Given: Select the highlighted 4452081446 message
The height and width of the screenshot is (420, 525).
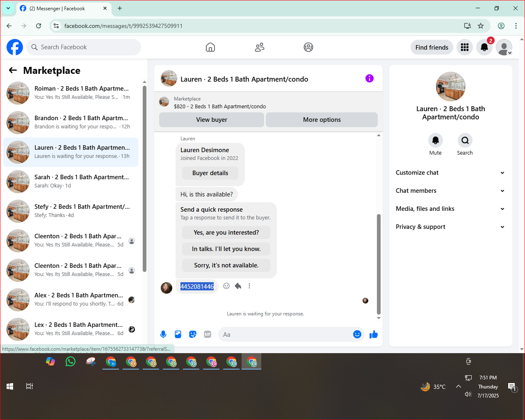Looking at the screenshot, I should click(x=197, y=286).
